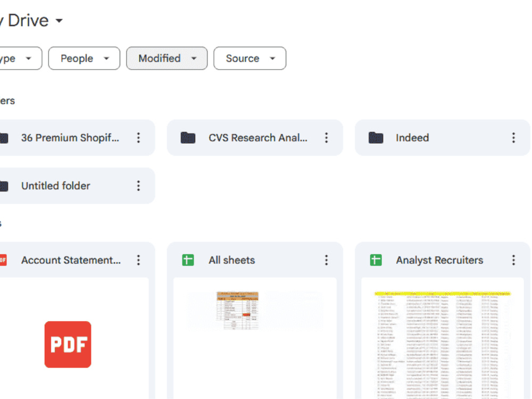
Task: Open more actions for CVS Research Anal... folder
Action: (x=327, y=138)
